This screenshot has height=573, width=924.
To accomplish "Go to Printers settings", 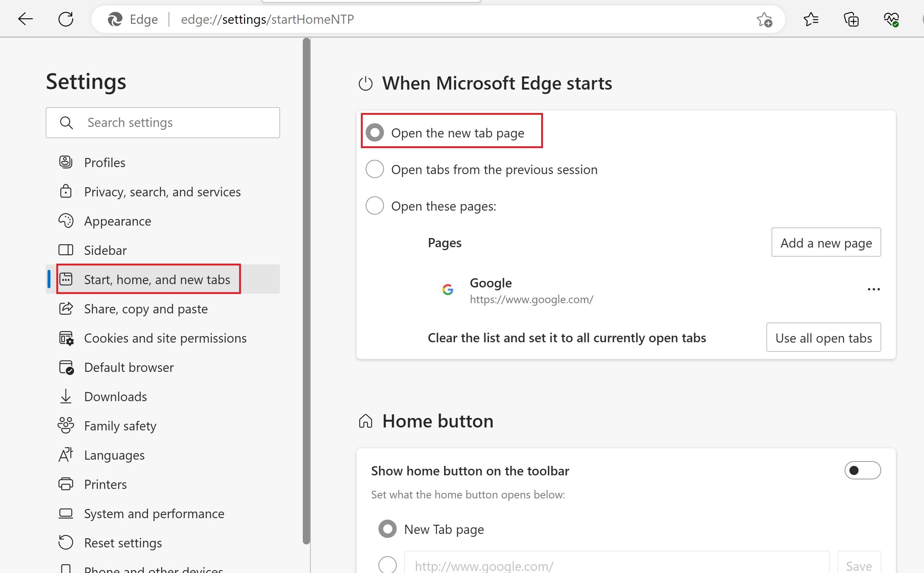I will click(163, 484).
